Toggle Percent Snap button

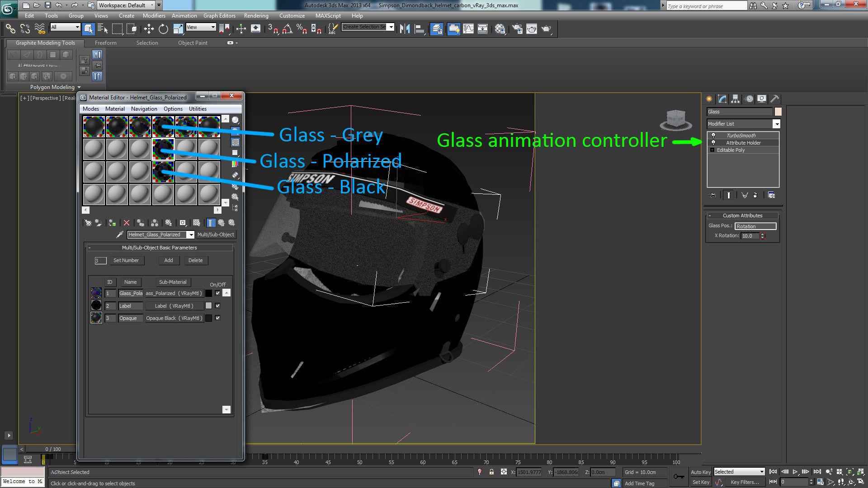click(302, 29)
